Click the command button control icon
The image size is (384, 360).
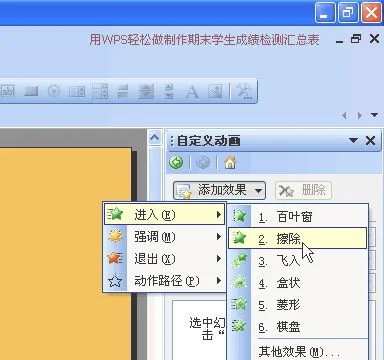pyautogui.click(x=31, y=91)
